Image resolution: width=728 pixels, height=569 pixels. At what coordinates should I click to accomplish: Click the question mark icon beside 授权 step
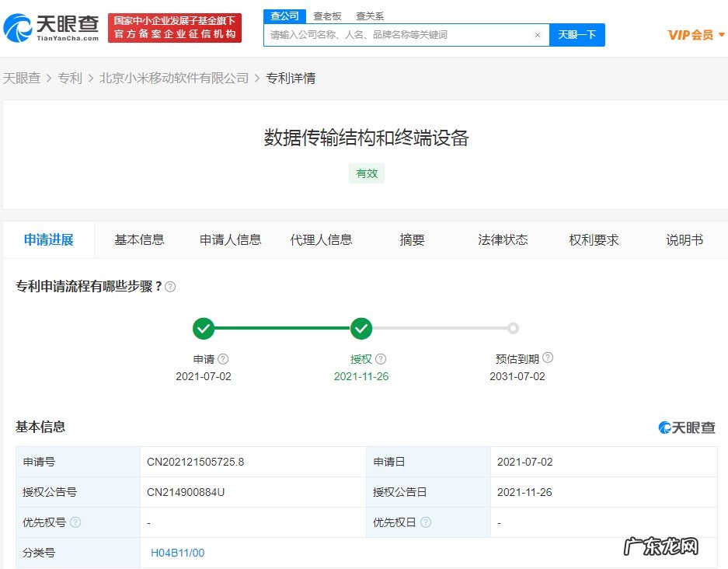tap(380, 358)
